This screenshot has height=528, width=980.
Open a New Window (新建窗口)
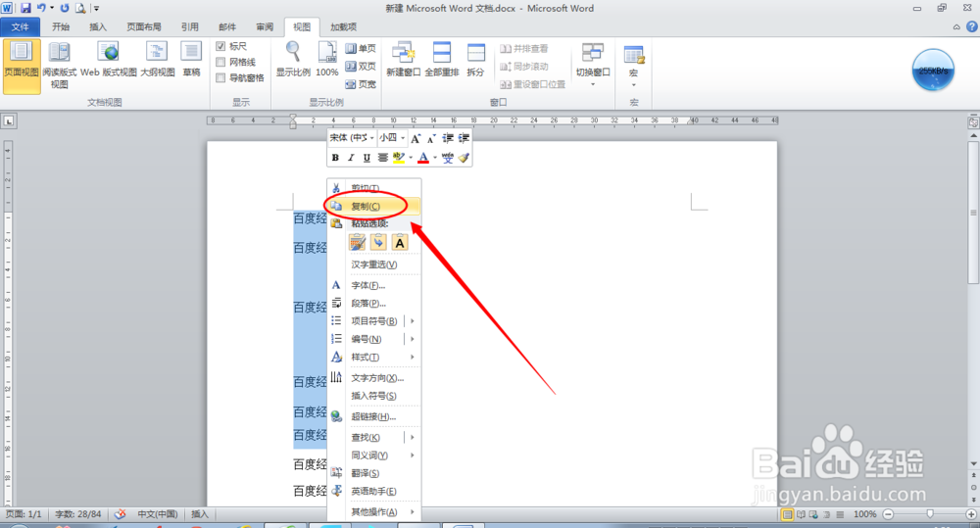403,60
